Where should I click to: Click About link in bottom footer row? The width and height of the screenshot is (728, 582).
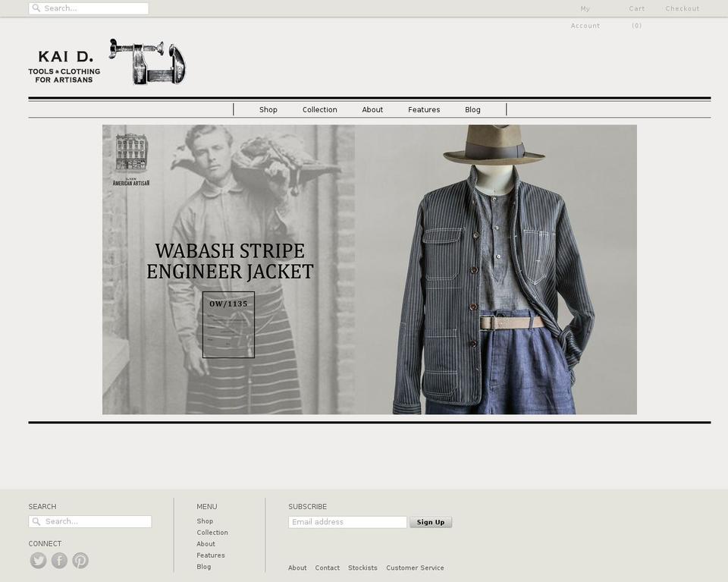point(297,568)
